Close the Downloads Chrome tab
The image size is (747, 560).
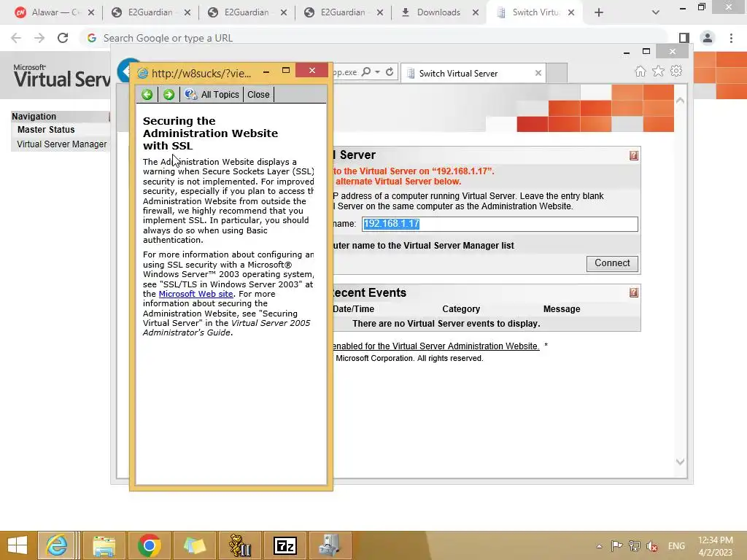click(x=476, y=13)
